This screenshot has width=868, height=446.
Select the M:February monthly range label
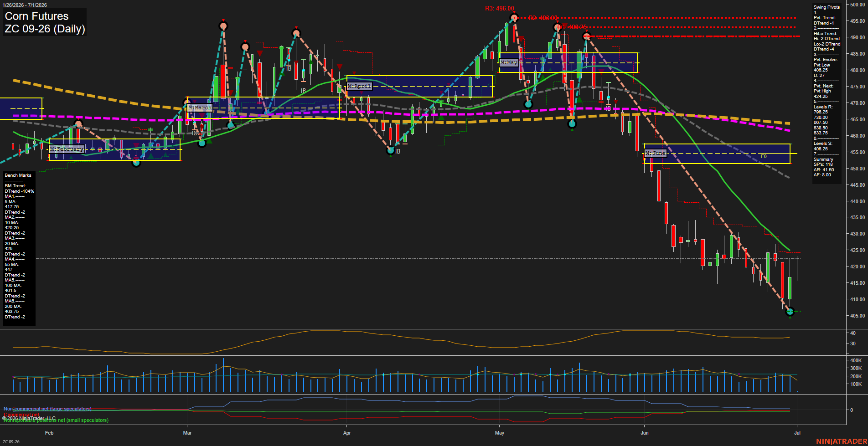[x=67, y=149]
